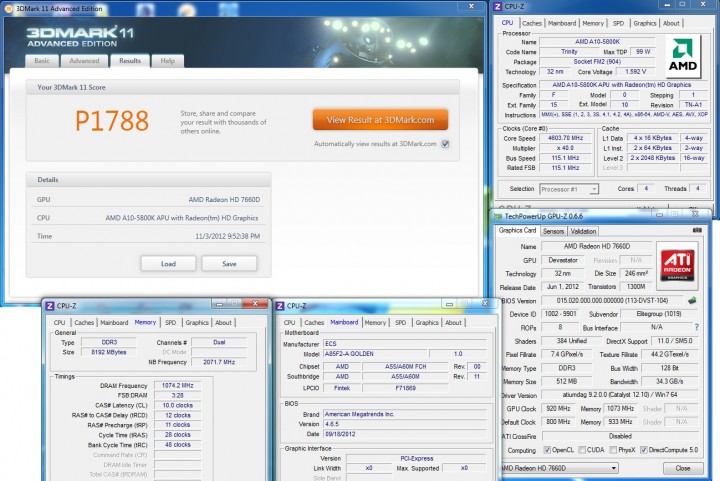Click the GPU row AMD Radeon HD 7660D in Details
This screenshot has height=481, width=720.
pos(148,200)
